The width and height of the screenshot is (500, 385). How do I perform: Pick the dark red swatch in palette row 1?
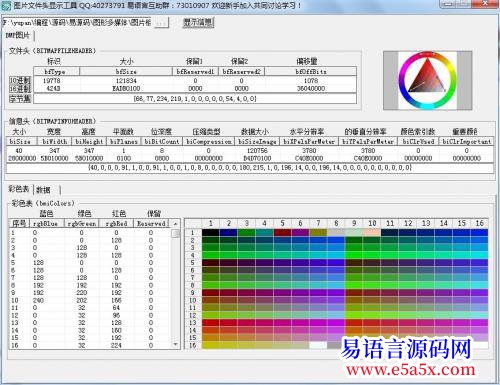point(282,232)
